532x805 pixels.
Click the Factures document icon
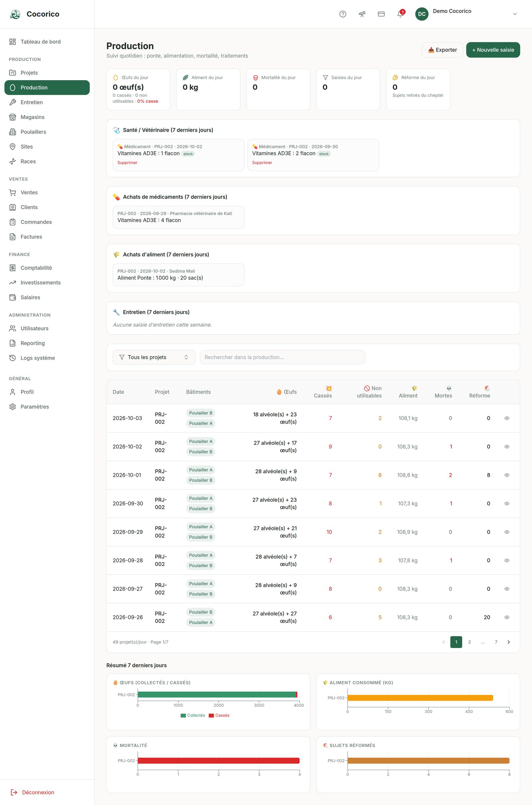(x=13, y=237)
